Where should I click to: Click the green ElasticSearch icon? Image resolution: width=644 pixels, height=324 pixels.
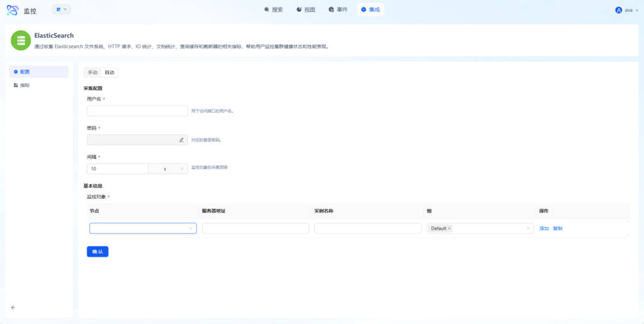(x=21, y=40)
